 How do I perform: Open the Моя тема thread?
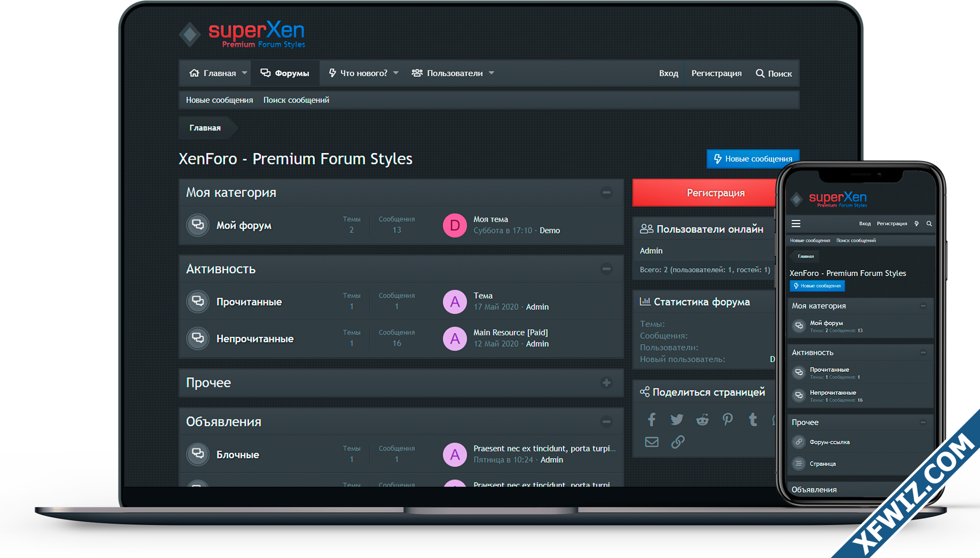[x=490, y=219]
